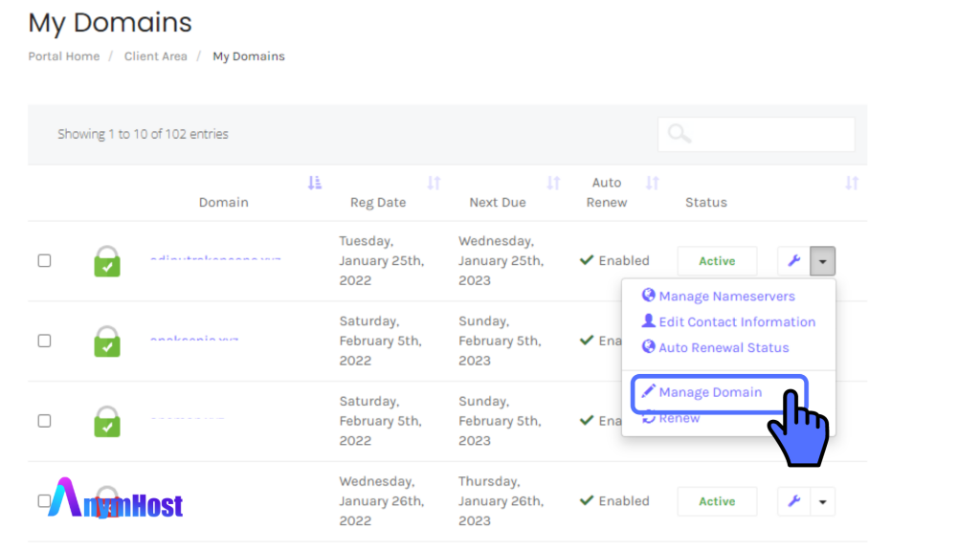980x551 pixels.
Task: Check the third domain row checkbox
Action: point(44,421)
